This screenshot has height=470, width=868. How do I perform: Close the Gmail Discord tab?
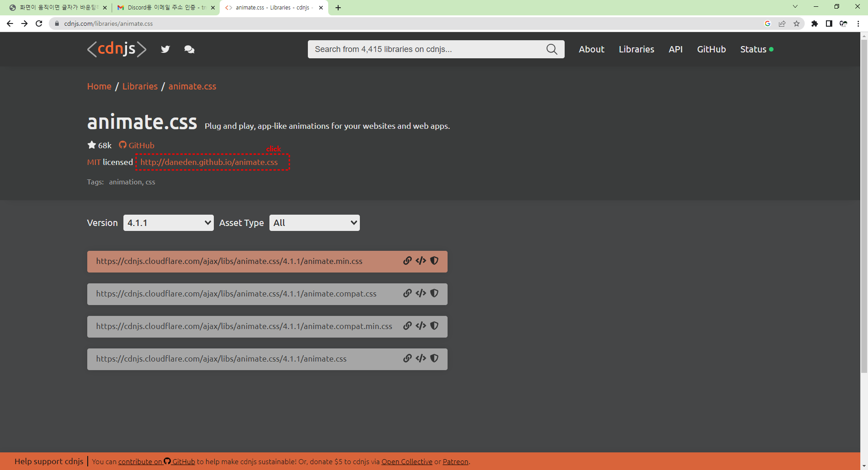tap(213, 8)
